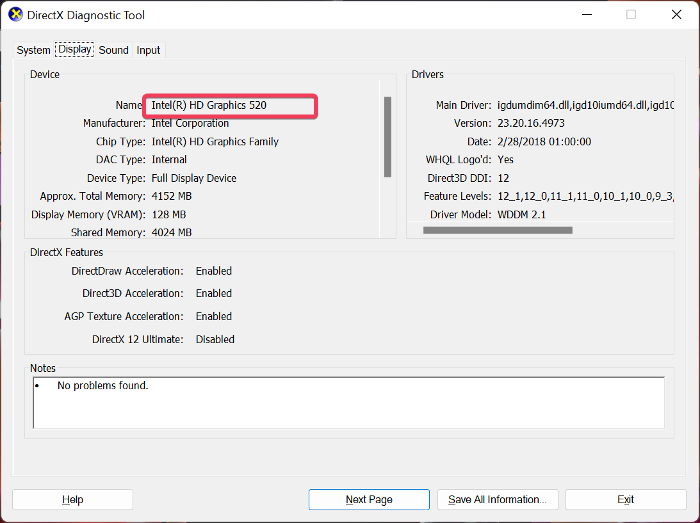Click the Intel Corporation manufacturer value

[x=190, y=123]
